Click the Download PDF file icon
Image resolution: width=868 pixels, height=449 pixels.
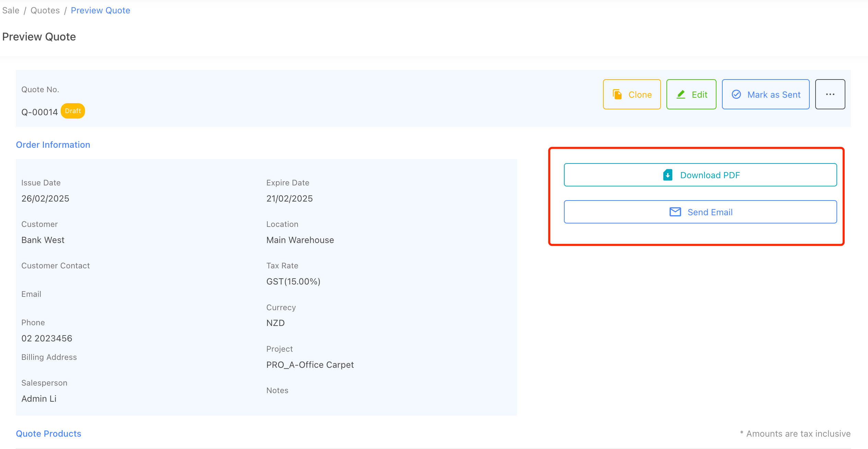point(667,175)
